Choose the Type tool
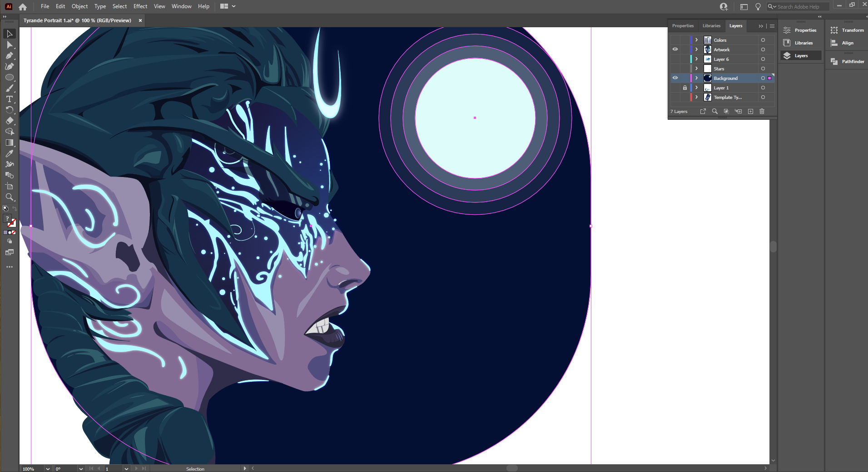The width and height of the screenshot is (868, 472). 9,99
